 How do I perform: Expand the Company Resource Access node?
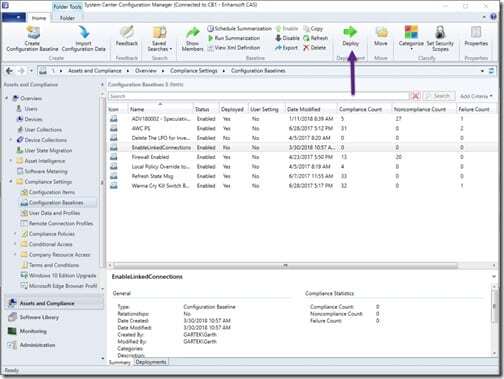click(15, 255)
